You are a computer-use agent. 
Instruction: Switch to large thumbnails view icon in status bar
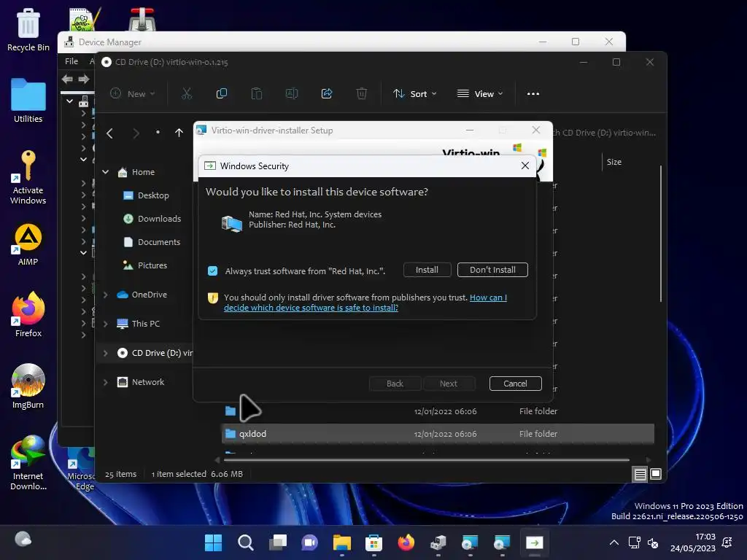[656, 474]
